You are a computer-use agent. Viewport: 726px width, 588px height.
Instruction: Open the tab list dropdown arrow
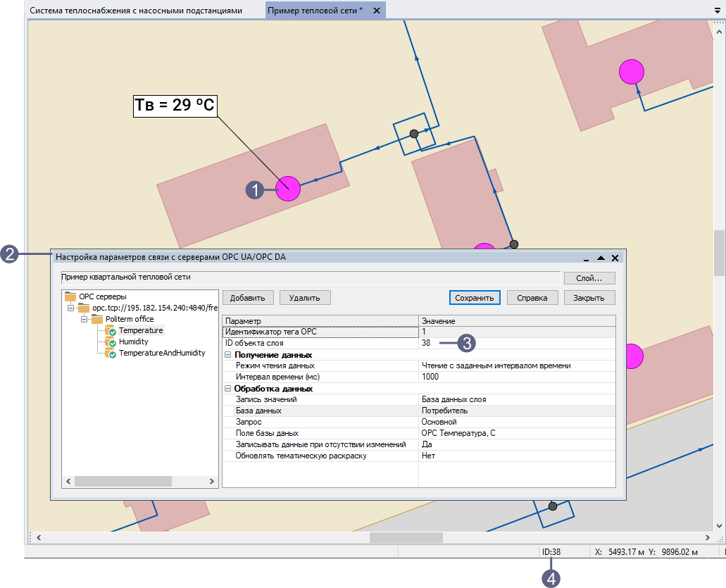pos(717,11)
